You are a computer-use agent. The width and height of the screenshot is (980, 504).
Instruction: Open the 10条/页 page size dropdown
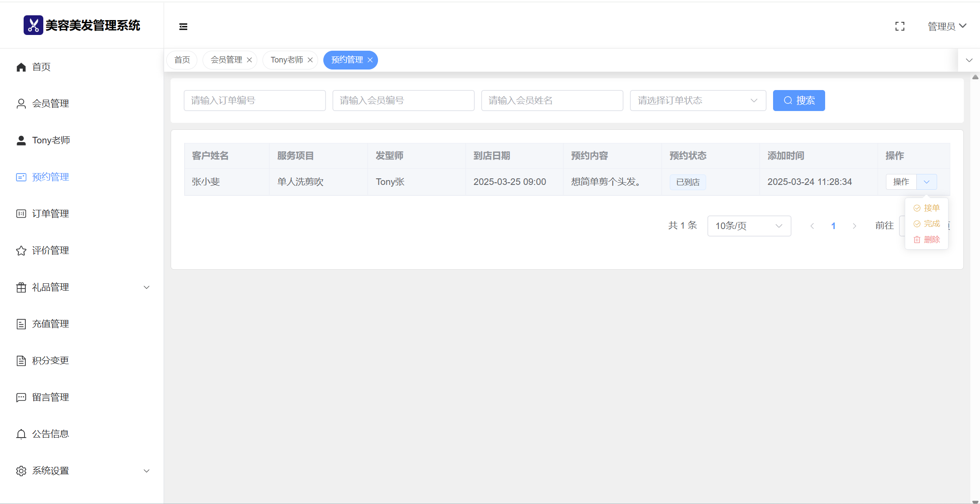pyautogui.click(x=749, y=226)
